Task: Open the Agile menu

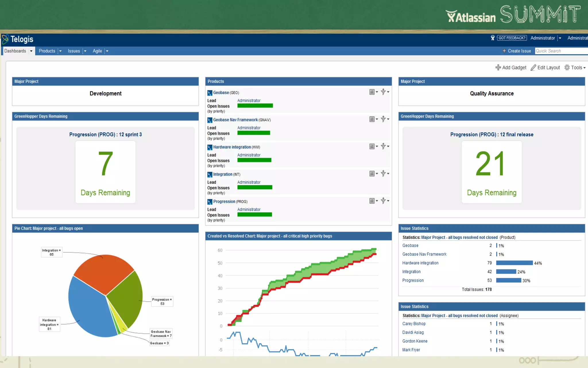Action: tap(97, 51)
